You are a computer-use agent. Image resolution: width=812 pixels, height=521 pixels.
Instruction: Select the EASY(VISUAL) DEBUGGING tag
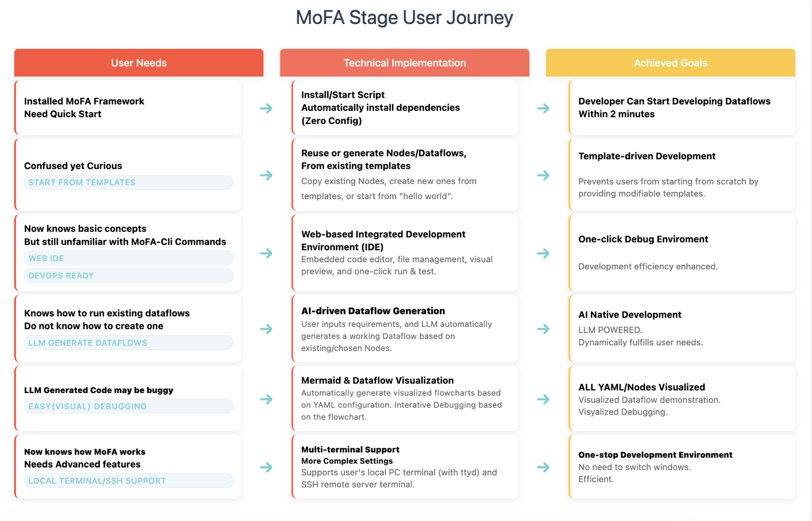tap(128, 406)
